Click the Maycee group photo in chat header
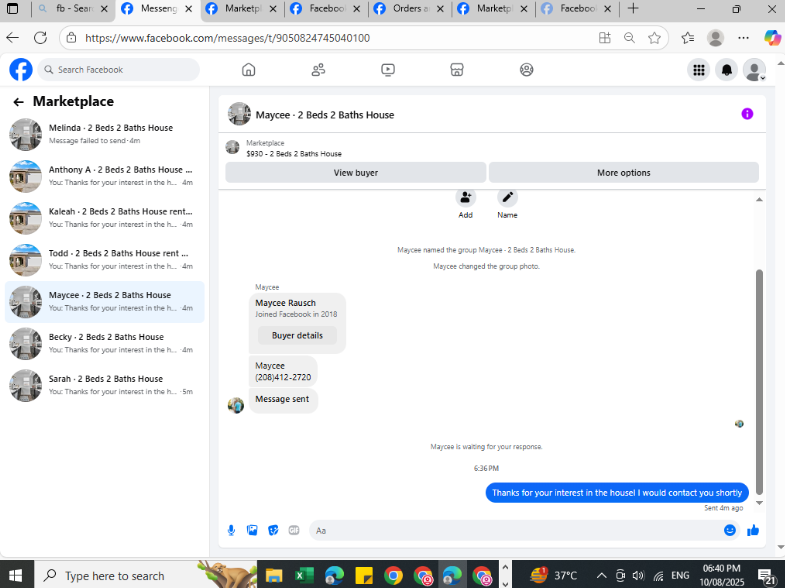785x588 pixels. 239,114
